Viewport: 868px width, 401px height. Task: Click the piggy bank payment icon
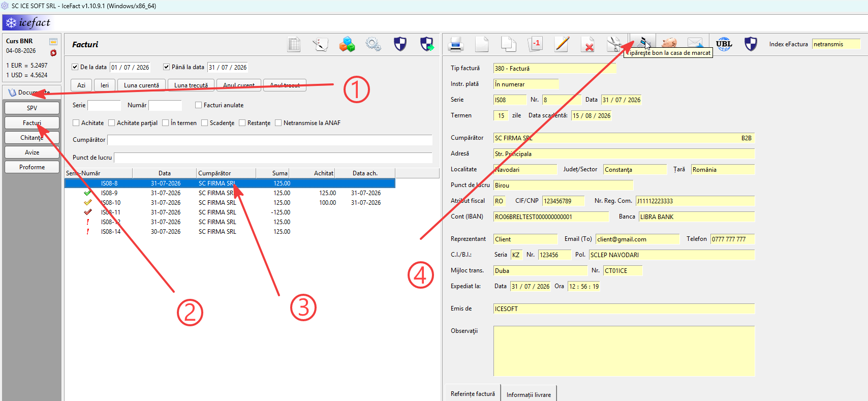(x=669, y=42)
